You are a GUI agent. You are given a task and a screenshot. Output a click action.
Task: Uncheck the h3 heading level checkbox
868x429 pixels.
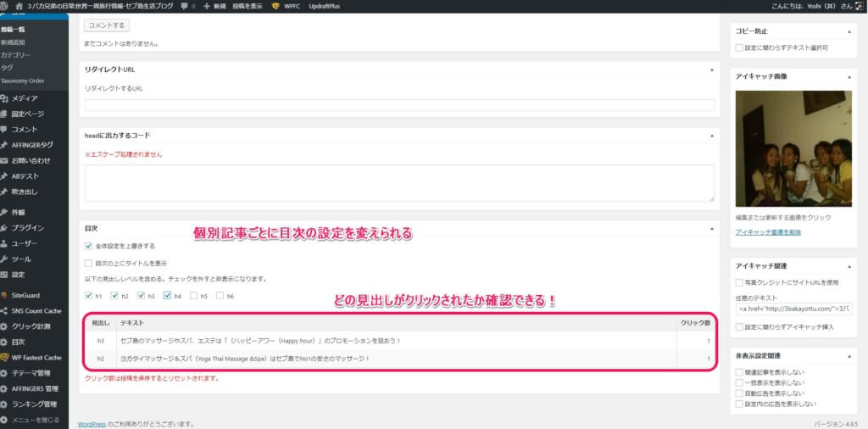pos(142,296)
